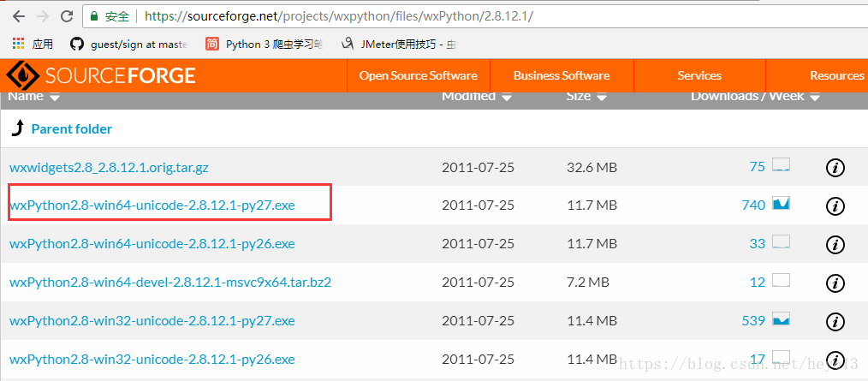This screenshot has height=381, width=868.
Task: Click the 740 weekly downloads count
Action: coord(752,205)
